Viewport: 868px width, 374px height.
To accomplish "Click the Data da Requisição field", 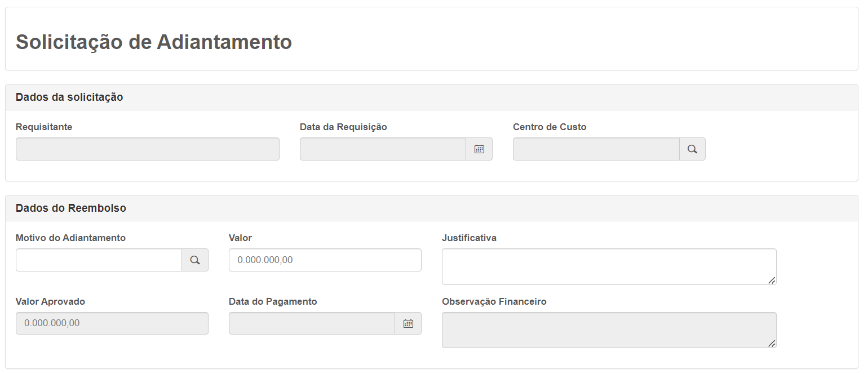I will (x=383, y=149).
